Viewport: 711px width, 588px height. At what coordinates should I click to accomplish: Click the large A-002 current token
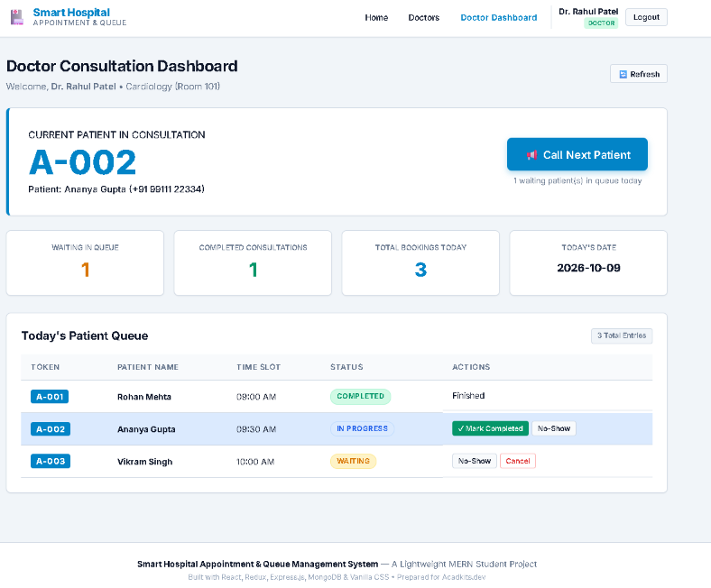pyautogui.click(x=82, y=162)
